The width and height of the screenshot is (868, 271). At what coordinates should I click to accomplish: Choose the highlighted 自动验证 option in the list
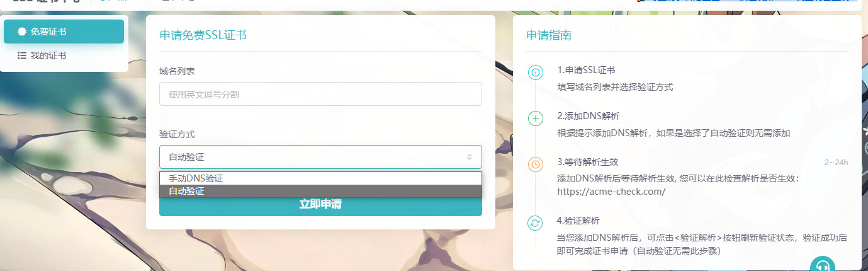[x=186, y=191]
